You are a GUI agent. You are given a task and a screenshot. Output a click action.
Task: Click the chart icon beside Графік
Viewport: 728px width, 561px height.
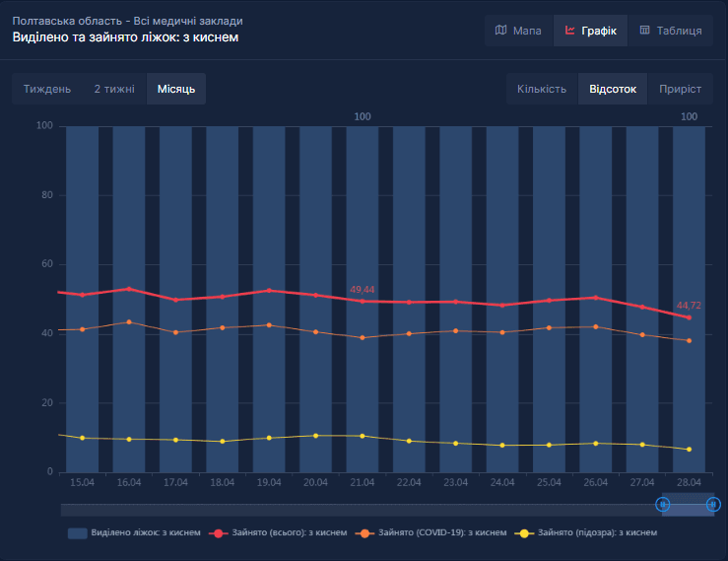click(569, 31)
